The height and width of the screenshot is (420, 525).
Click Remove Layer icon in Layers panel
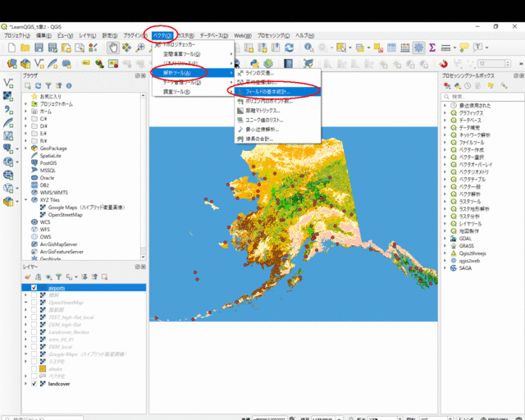[x=104, y=276]
